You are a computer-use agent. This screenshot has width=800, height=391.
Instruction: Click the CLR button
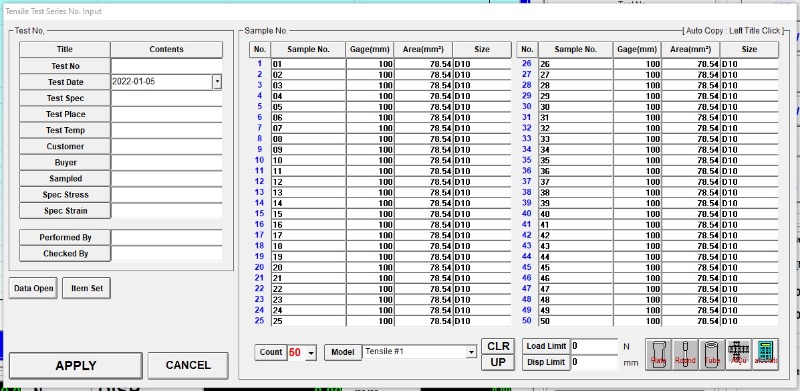498,346
